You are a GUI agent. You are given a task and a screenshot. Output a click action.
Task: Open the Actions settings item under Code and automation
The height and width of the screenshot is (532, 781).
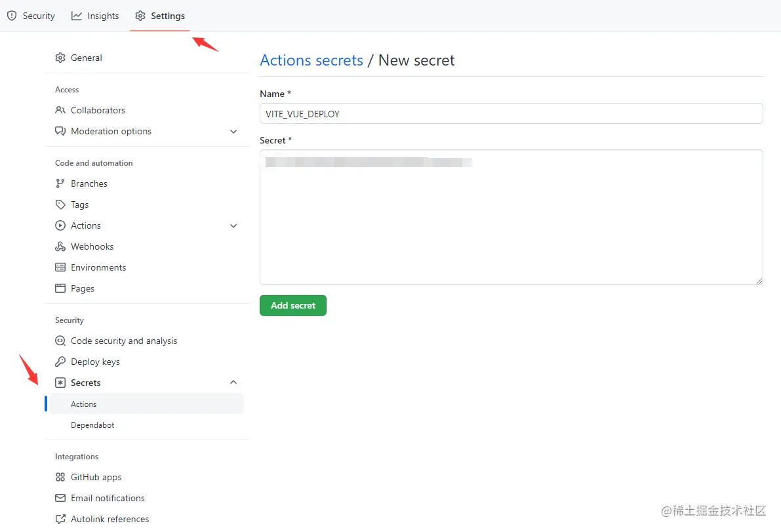point(147,225)
